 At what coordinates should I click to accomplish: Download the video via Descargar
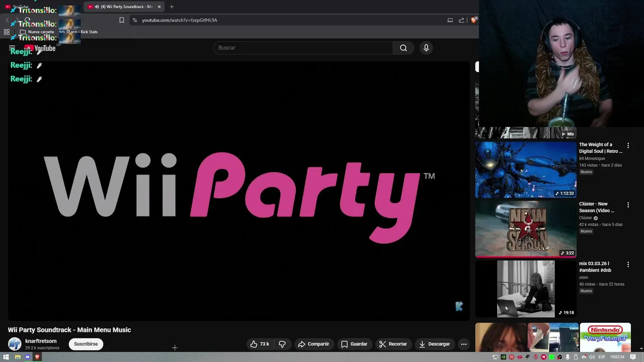[x=435, y=344]
